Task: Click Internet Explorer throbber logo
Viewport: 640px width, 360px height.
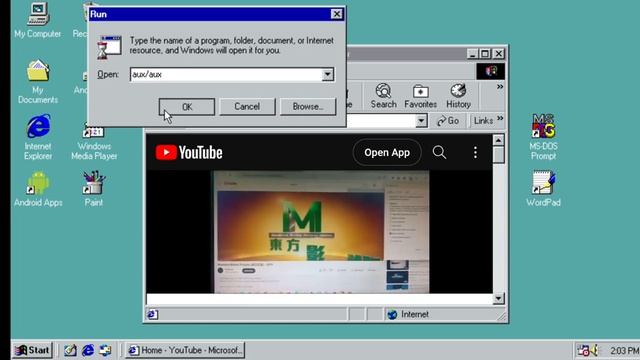Action: (491, 71)
